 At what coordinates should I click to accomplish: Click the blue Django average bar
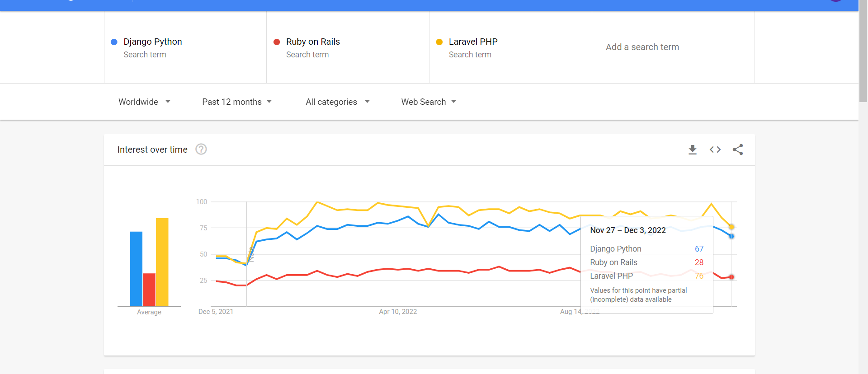click(x=136, y=269)
